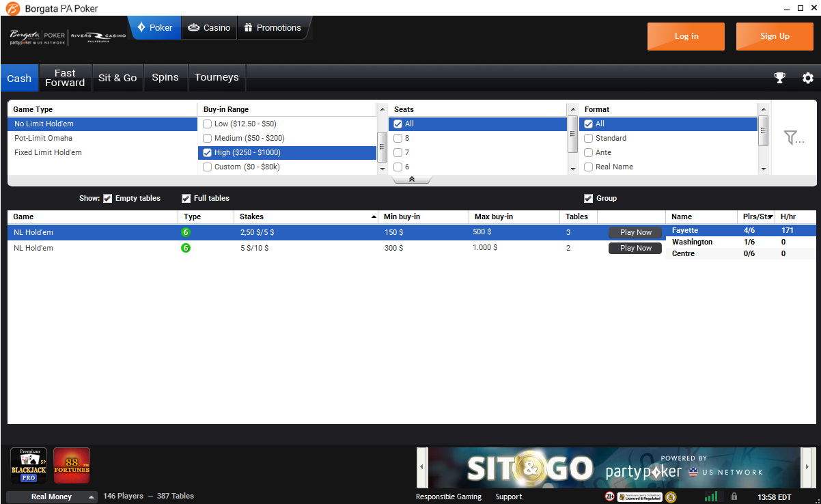
Task: Toggle Low ($12.50 - $50) buy-in
Action: tap(208, 124)
